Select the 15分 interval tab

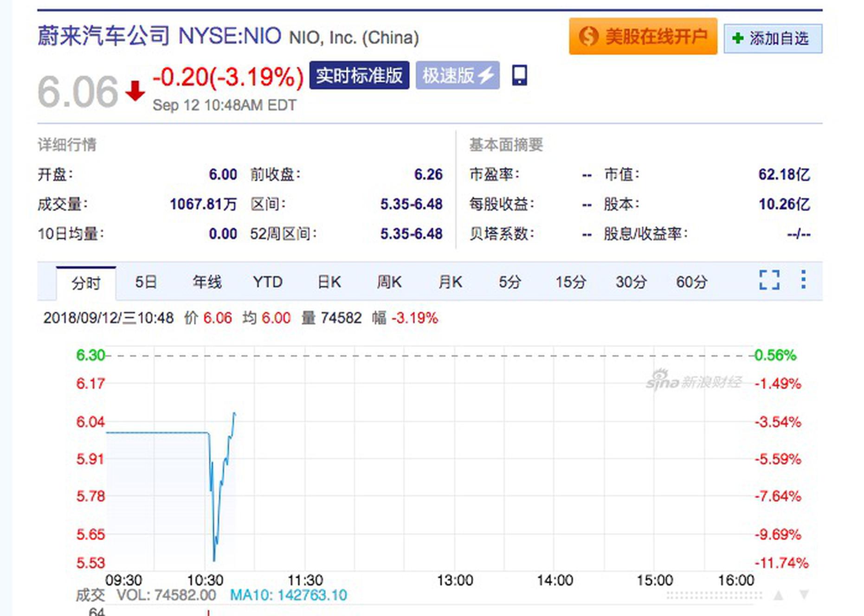click(571, 282)
